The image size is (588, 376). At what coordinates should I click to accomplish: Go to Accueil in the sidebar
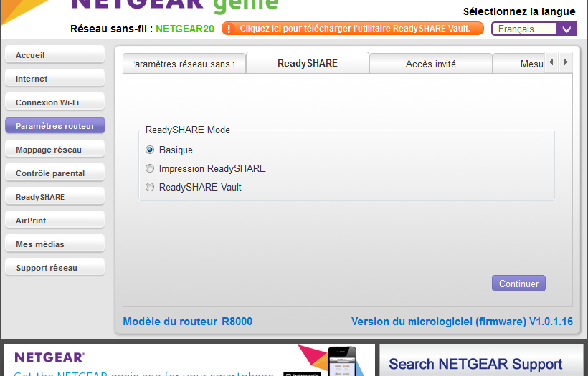pyautogui.click(x=54, y=55)
